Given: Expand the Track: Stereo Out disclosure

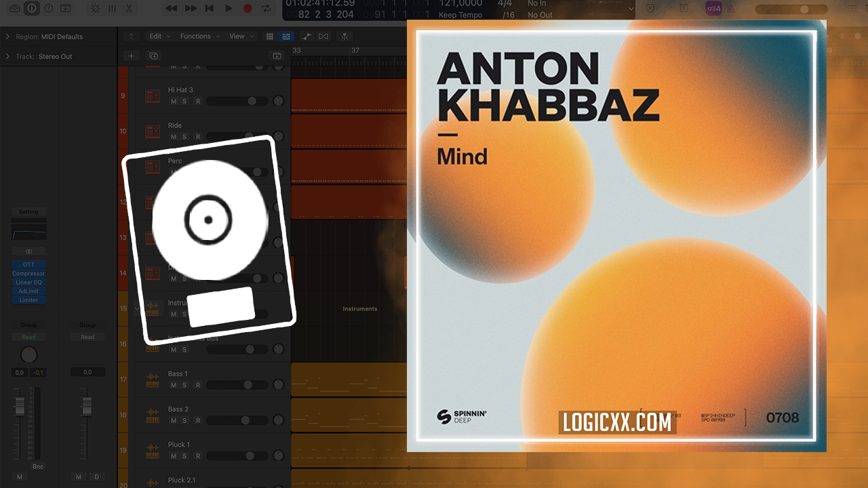Looking at the screenshot, I should click(x=7, y=56).
